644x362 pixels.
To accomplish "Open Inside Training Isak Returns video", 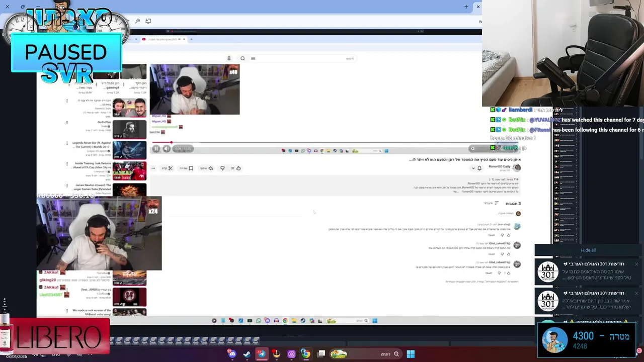I will 129,171.
